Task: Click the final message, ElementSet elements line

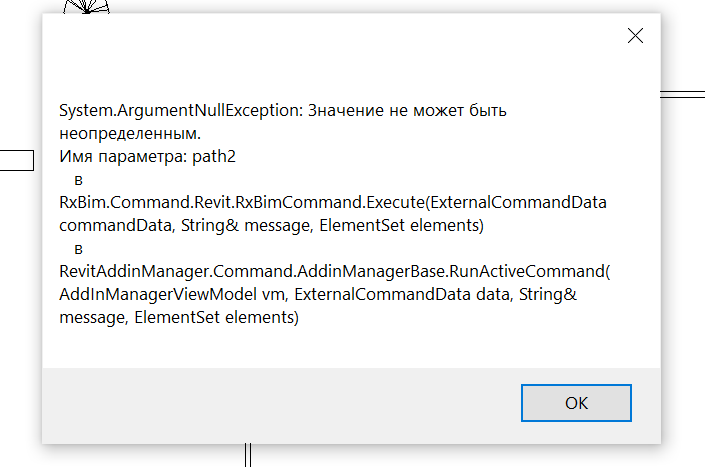Action: coord(179,318)
